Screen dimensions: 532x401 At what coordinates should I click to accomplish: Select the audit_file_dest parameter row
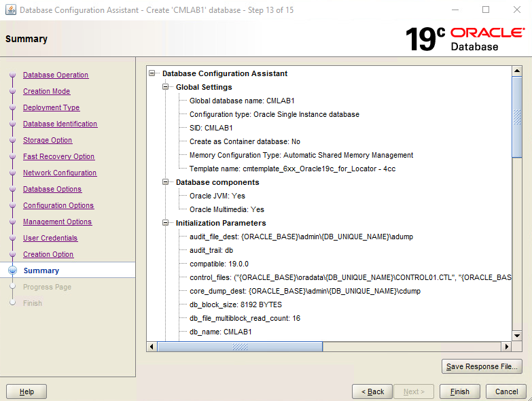(x=301, y=237)
